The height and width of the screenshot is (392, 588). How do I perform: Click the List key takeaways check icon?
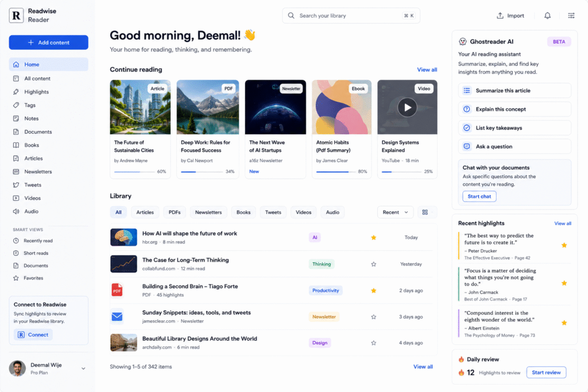466,128
